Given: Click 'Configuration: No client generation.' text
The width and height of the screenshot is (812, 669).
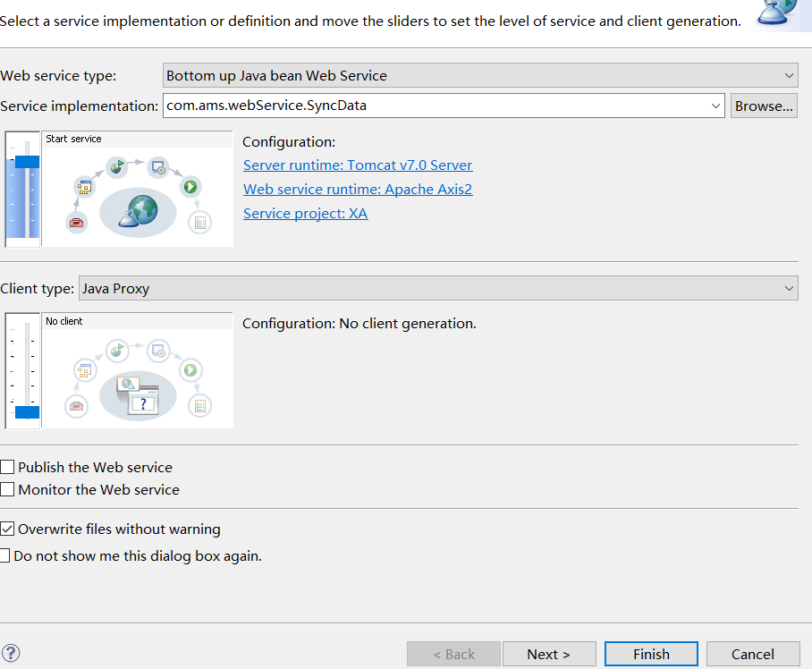Looking at the screenshot, I should 359,324.
